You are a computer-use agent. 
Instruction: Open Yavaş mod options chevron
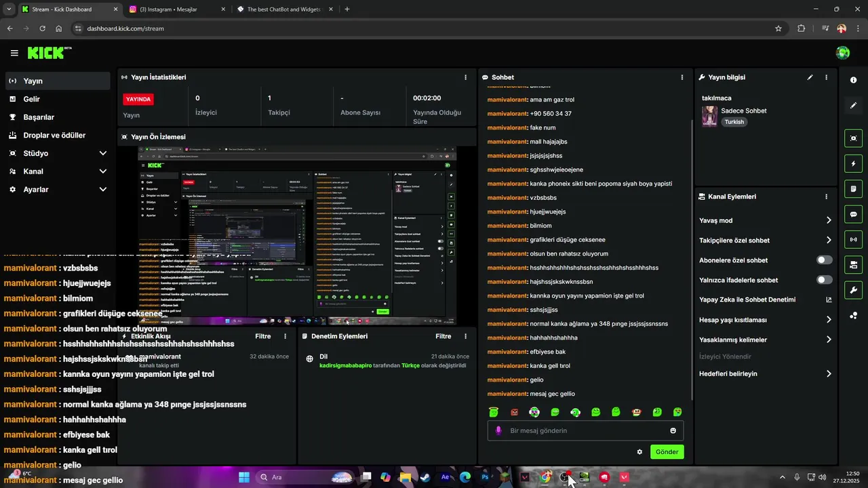tap(829, 220)
